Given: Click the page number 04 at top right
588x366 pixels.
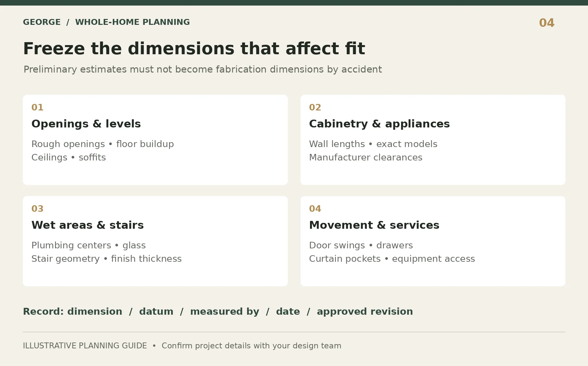Looking at the screenshot, I should (x=547, y=23).
